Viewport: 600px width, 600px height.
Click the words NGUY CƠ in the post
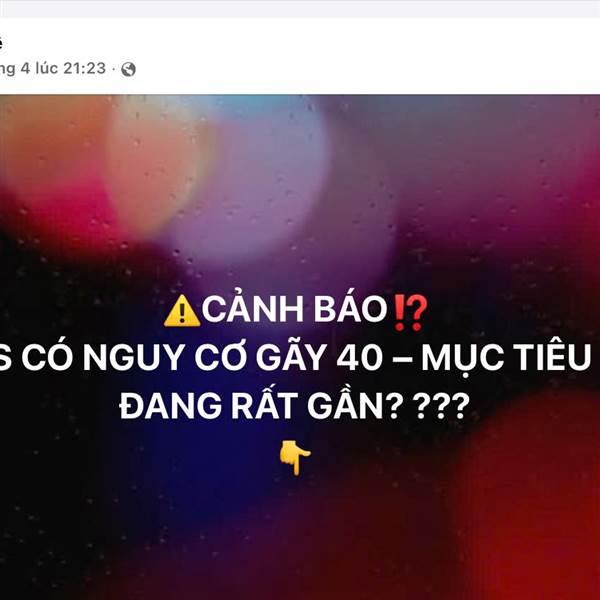[164, 357]
